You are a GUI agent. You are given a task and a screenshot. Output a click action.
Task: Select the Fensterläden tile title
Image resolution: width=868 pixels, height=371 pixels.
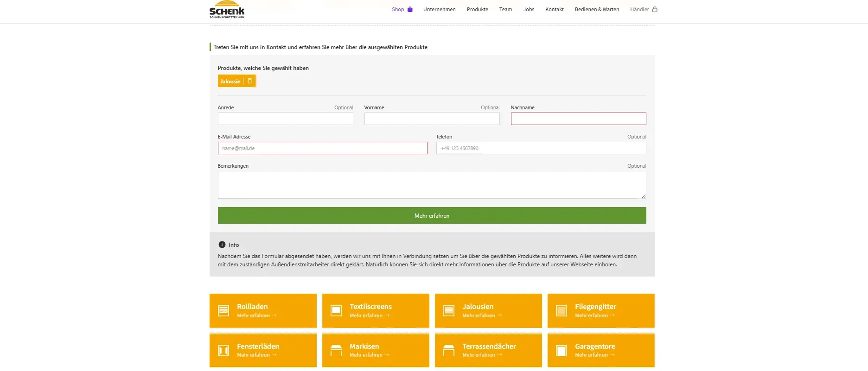coord(258,346)
